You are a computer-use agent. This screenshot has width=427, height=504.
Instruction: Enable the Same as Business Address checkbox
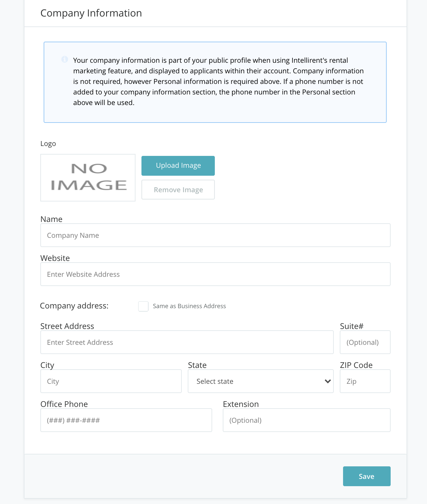coord(143,306)
